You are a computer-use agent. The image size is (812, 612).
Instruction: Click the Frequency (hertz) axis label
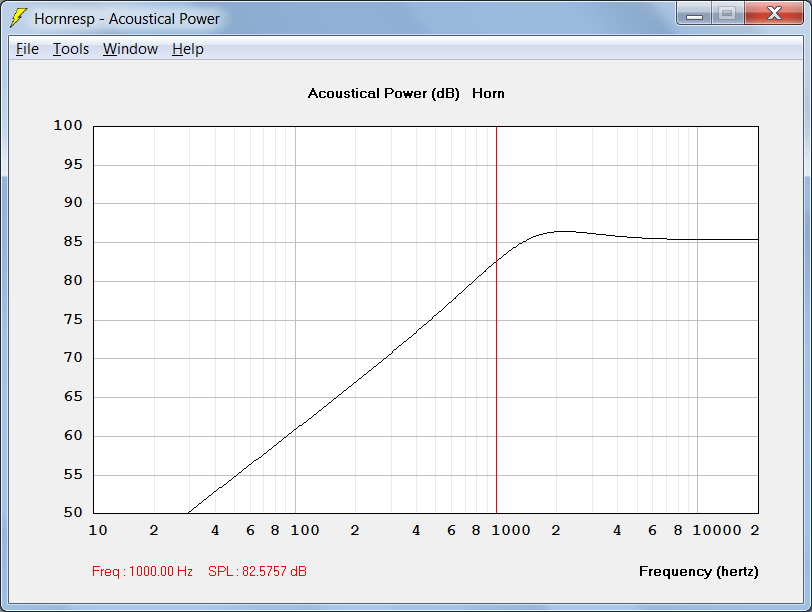(x=699, y=571)
